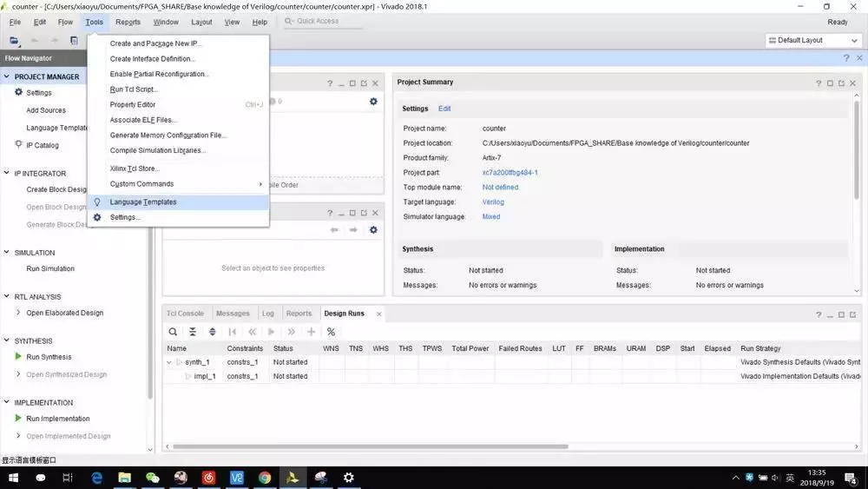The height and width of the screenshot is (489, 868).
Task: Click the percent icon in Design Runs toolbar
Action: pos(331,332)
